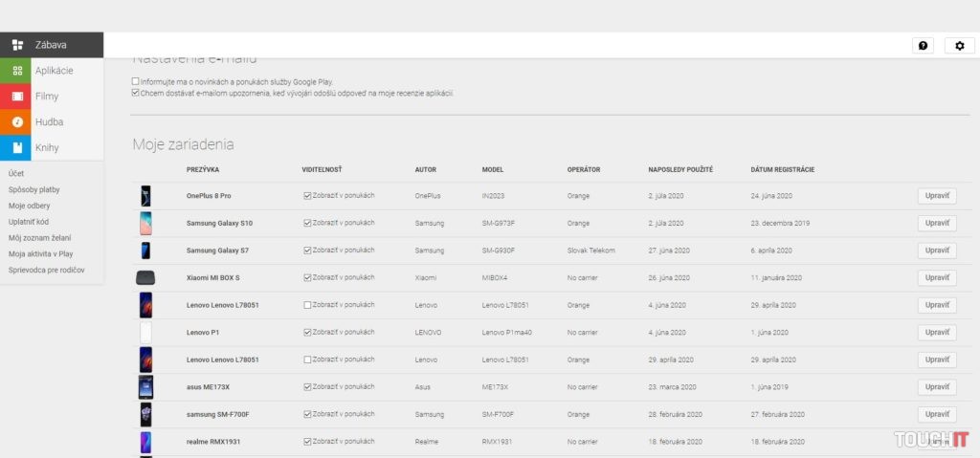Click the Filmy red icon
This screenshot has height=458, width=980.
[x=17, y=97]
